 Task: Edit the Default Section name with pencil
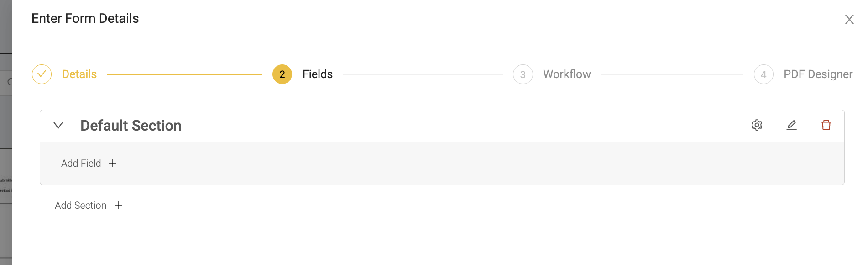(x=791, y=125)
